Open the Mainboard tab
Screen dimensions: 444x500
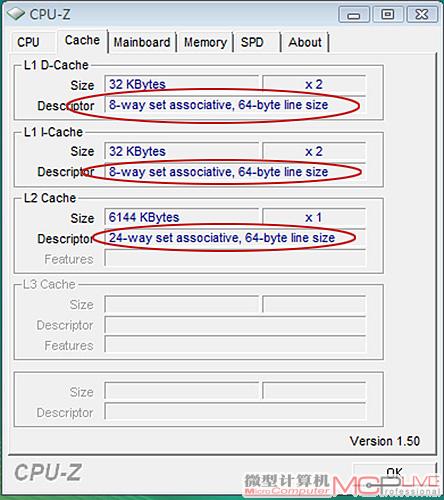[142, 42]
